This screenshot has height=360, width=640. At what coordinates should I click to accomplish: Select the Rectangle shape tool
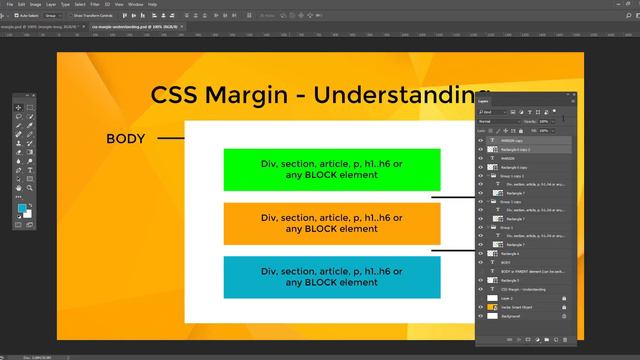click(30, 179)
